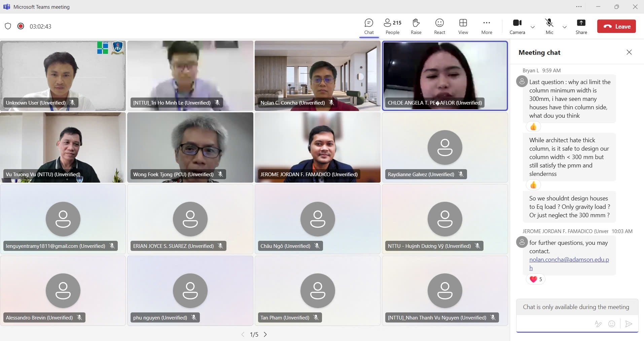
Task: Click the Microsoft Teams logo icon
Action: [x=6, y=7]
